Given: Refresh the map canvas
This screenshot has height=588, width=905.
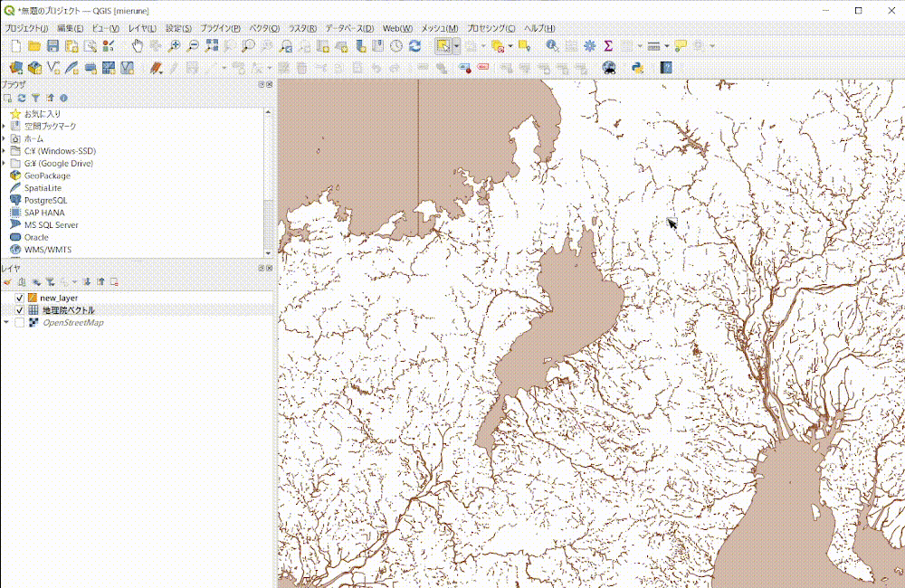Looking at the screenshot, I should pyautogui.click(x=415, y=46).
